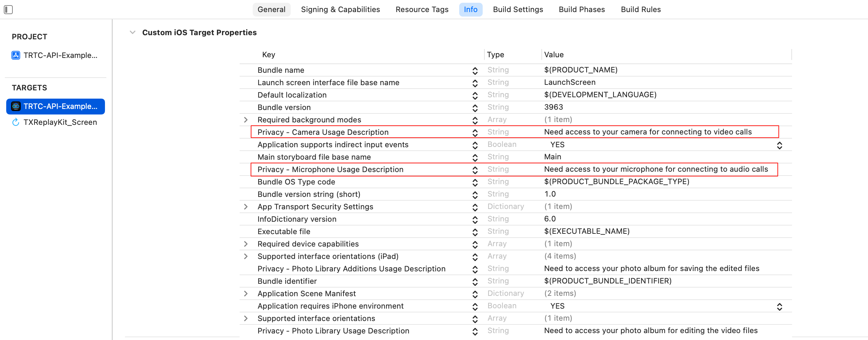
Task: Click the TXReplayKit_Screen target icon
Action: pos(16,122)
